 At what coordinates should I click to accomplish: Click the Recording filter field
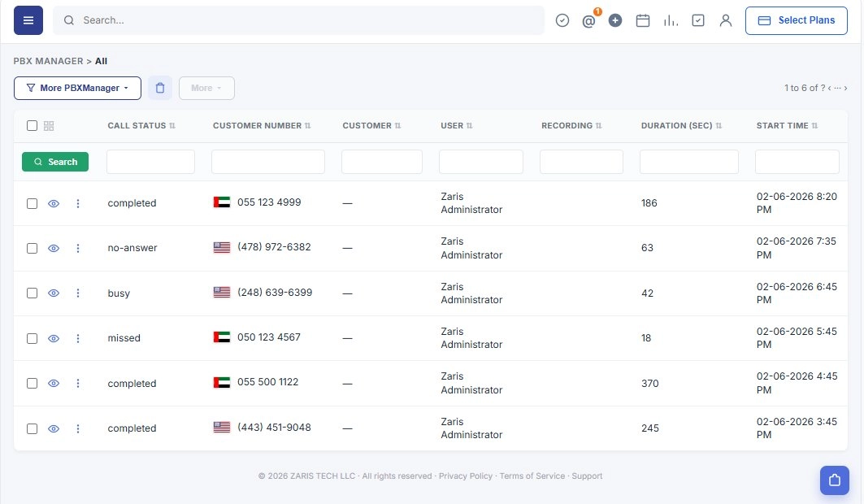coord(581,162)
